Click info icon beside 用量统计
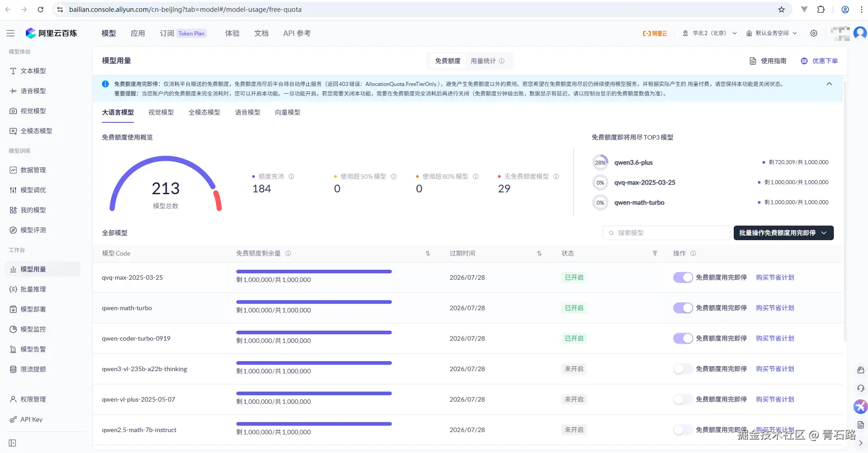This screenshot has width=868, height=453. [502, 61]
